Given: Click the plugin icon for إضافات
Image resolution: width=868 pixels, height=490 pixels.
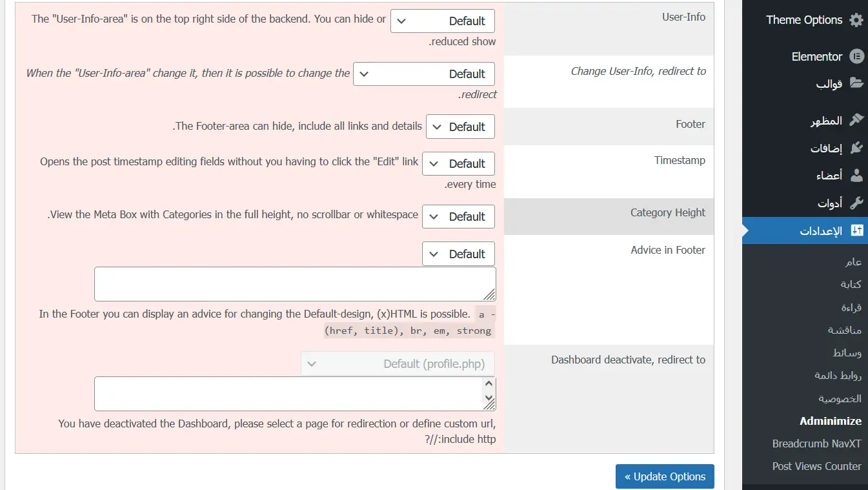Looking at the screenshot, I should click(856, 148).
